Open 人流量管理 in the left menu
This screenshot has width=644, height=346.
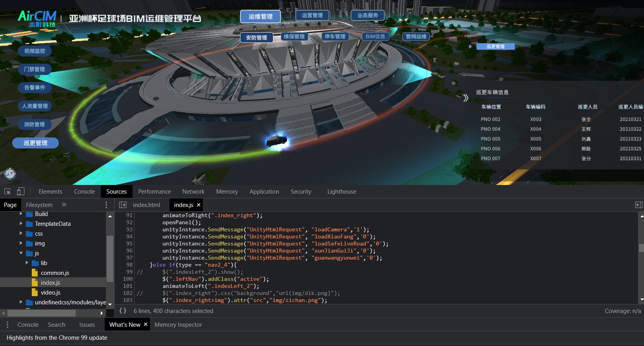[35, 106]
